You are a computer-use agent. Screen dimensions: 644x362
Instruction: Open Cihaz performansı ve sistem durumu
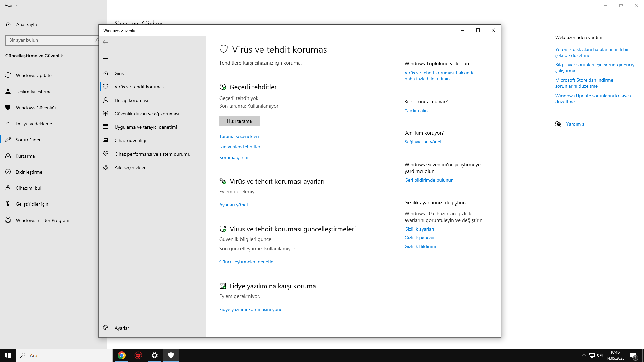[x=152, y=154]
